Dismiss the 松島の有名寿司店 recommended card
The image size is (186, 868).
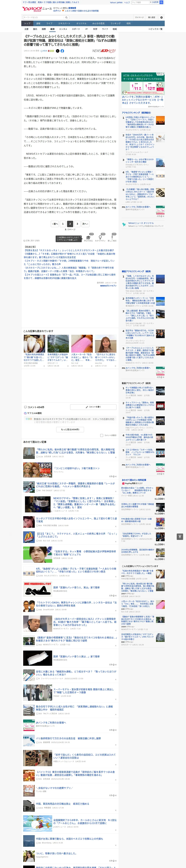pos(44,366)
